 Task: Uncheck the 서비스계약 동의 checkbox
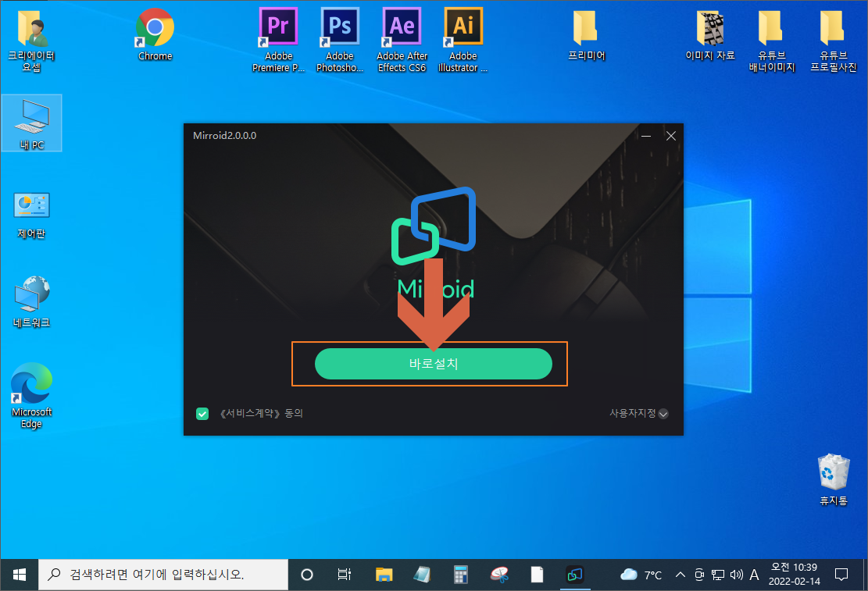pos(202,413)
